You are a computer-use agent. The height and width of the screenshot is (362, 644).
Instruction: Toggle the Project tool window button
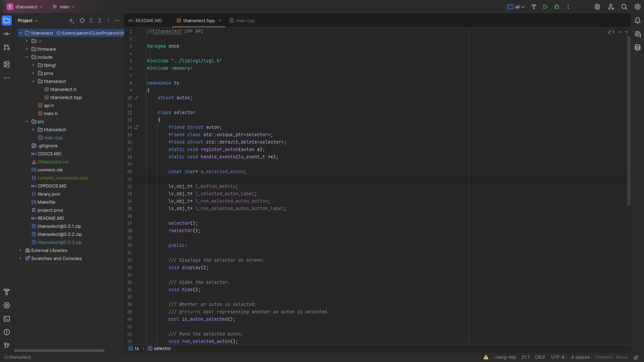click(x=7, y=20)
